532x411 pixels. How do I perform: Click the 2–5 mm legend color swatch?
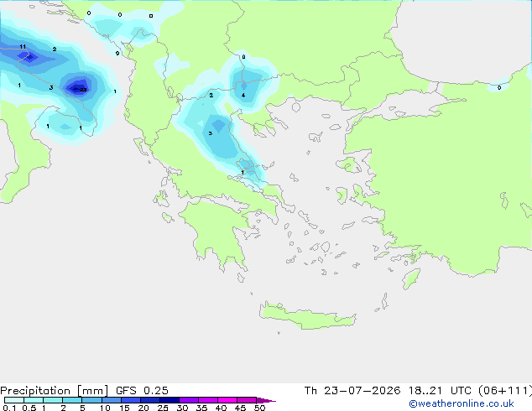click(x=72, y=400)
